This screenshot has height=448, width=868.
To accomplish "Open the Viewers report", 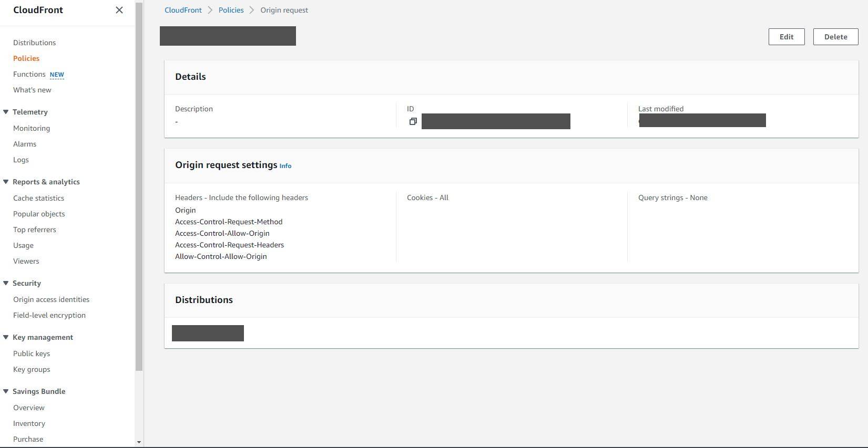I will point(26,261).
